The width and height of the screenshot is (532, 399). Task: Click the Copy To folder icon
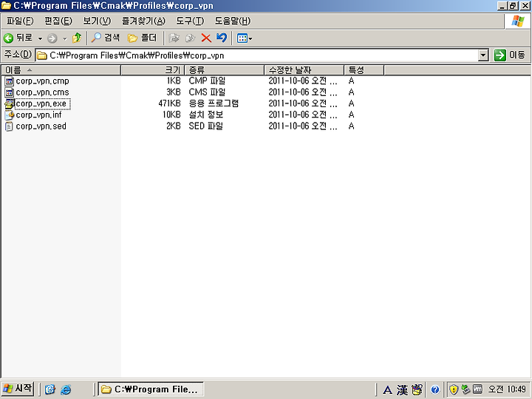pyautogui.click(x=190, y=38)
